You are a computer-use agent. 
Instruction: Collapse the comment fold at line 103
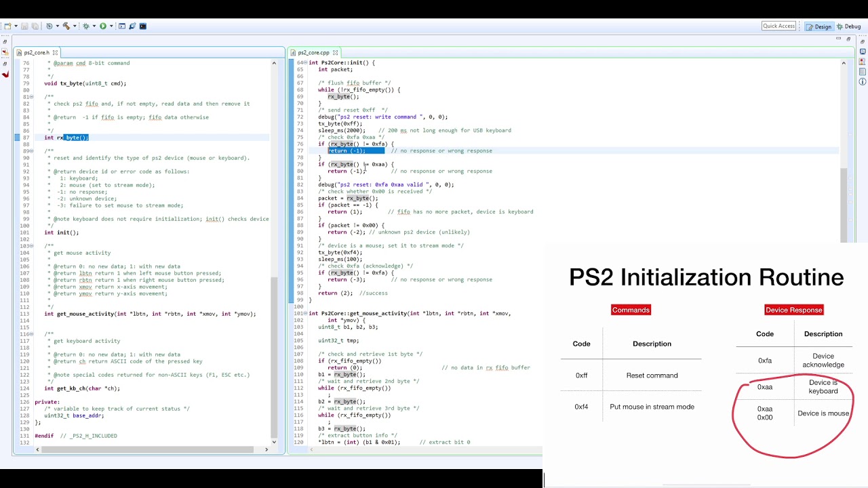[x=32, y=246]
